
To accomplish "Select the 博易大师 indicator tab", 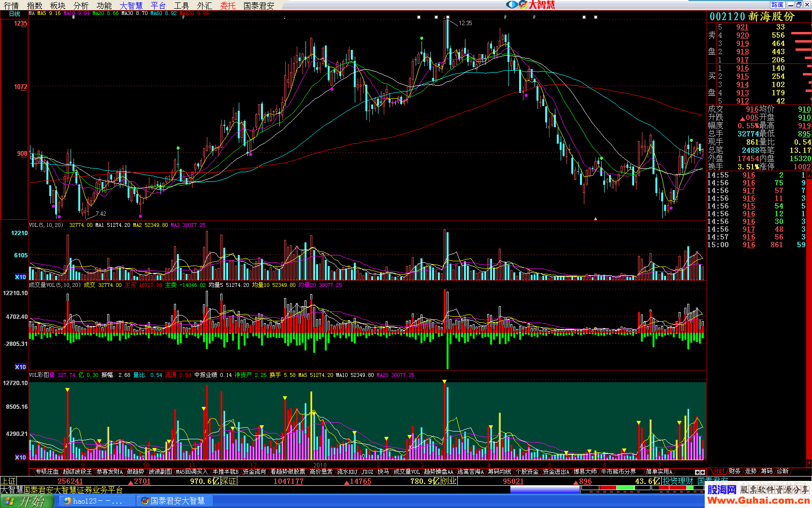I will [x=585, y=472].
